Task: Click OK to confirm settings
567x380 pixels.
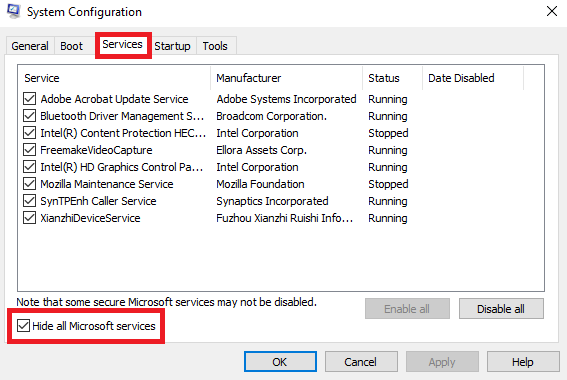Action: pyautogui.click(x=280, y=362)
